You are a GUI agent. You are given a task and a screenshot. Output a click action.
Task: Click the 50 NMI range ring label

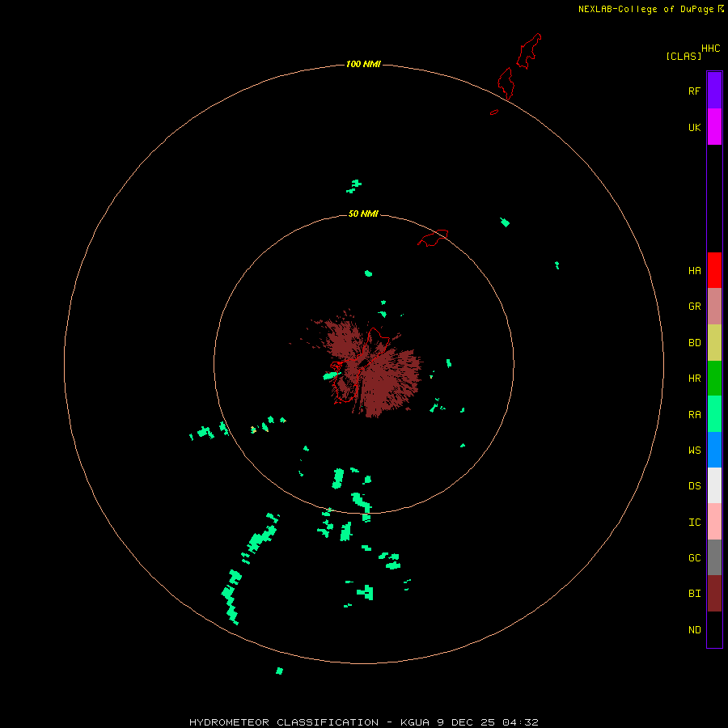363,214
